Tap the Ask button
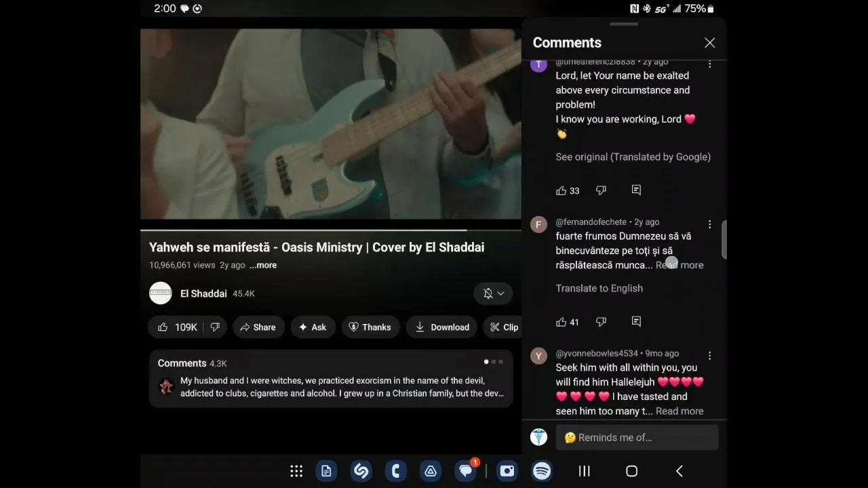Viewport: 868px width, 488px height. tap(313, 327)
